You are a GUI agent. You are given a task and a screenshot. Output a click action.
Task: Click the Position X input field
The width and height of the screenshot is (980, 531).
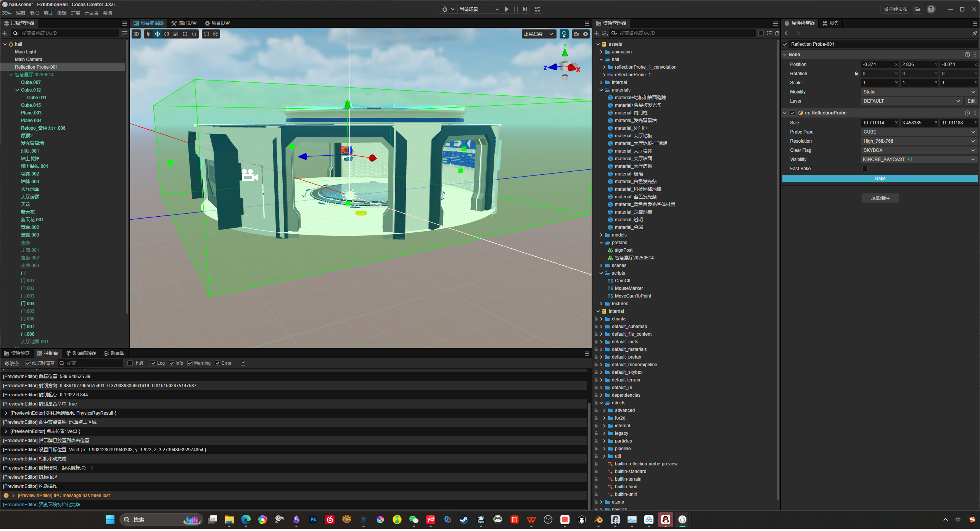[877, 64]
